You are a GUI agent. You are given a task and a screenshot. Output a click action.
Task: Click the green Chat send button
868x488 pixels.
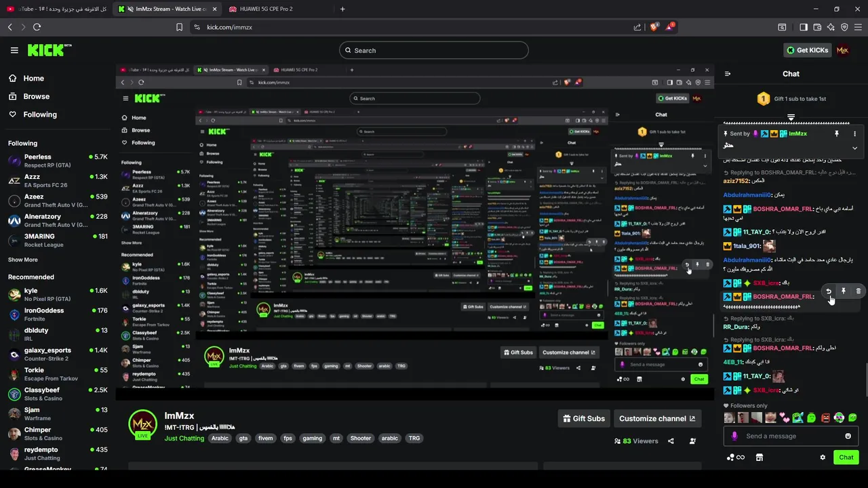(x=846, y=457)
